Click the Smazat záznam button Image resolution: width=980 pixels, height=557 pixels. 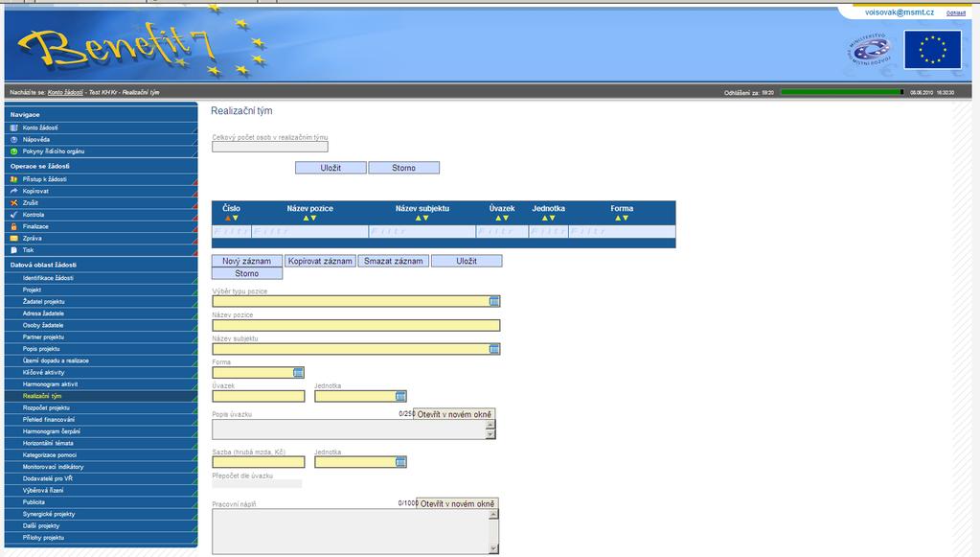pyautogui.click(x=394, y=261)
